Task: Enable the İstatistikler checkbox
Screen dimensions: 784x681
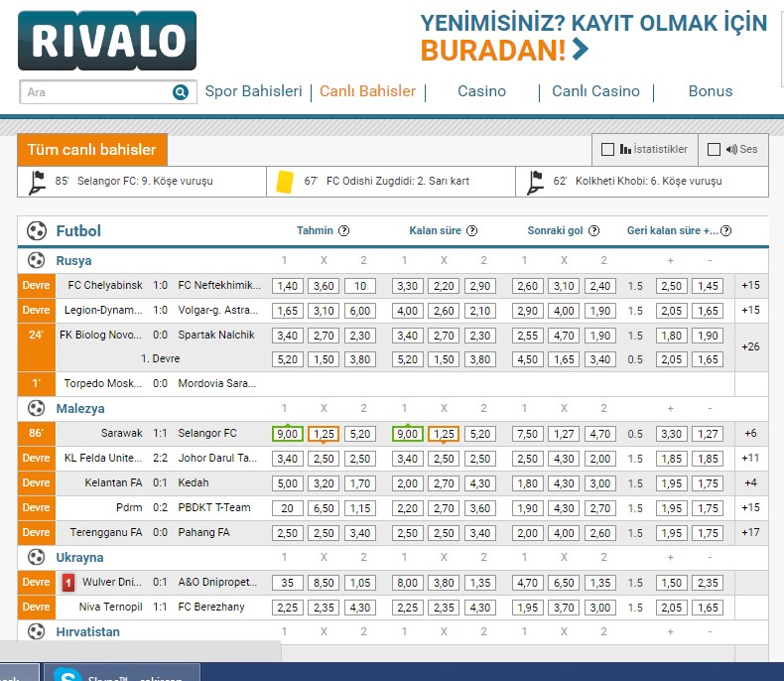Action: point(607,150)
